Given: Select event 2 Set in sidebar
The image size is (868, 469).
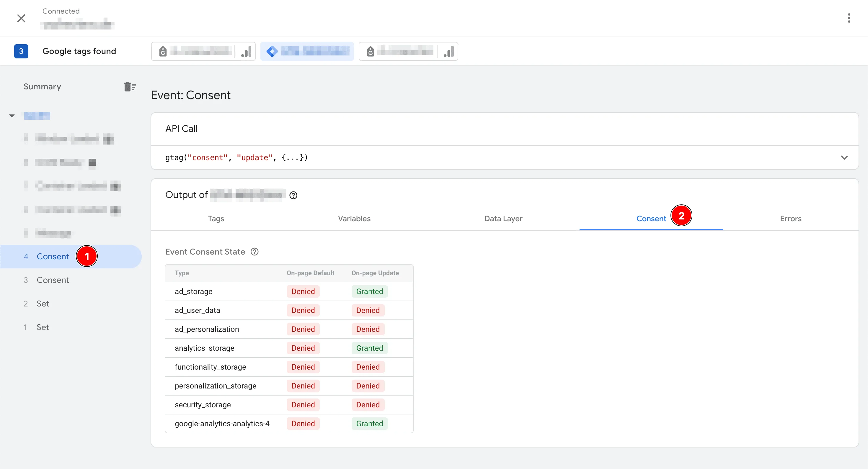Looking at the screenshot, I should click(x=43, y=304).
